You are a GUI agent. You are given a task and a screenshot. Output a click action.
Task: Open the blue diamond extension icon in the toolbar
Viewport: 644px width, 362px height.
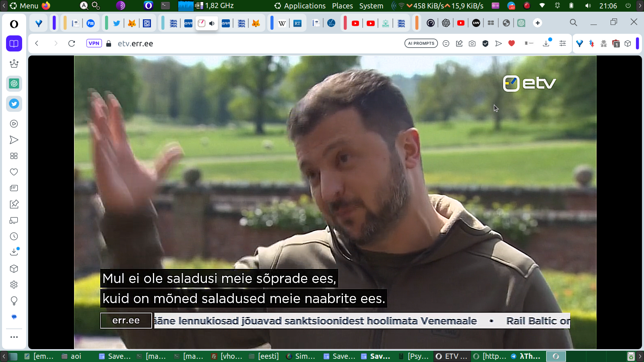tap(580, 43)
